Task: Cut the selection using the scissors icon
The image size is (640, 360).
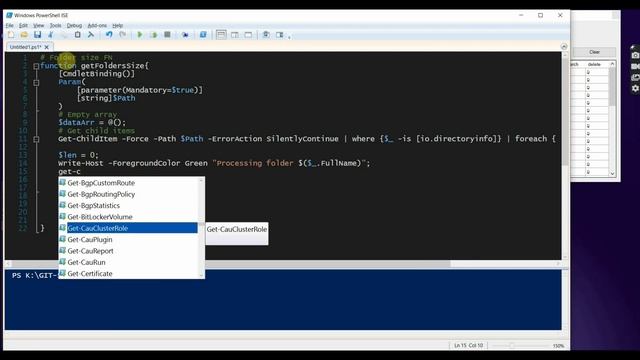Action: click(51, 35)
